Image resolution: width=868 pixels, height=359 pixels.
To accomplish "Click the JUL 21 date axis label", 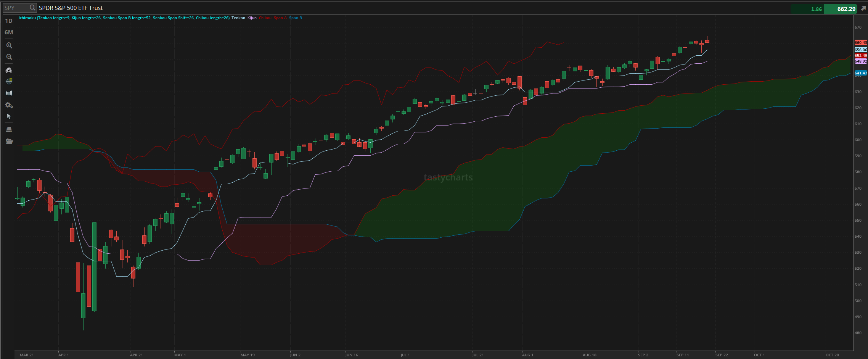I will [478, 355].
